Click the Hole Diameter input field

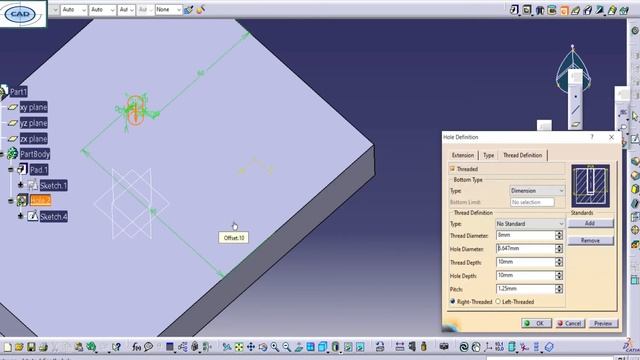coord(525,248)
